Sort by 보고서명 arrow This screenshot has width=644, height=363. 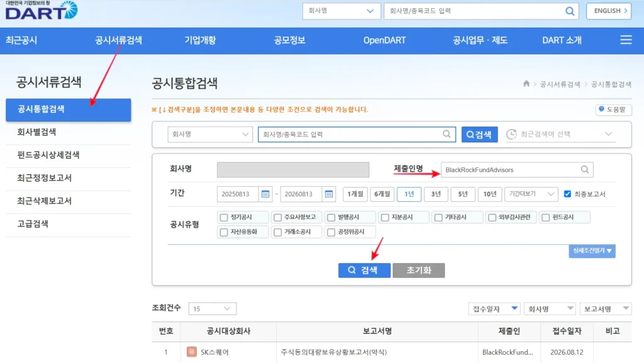pyautogui.click(x=626, y=308)
